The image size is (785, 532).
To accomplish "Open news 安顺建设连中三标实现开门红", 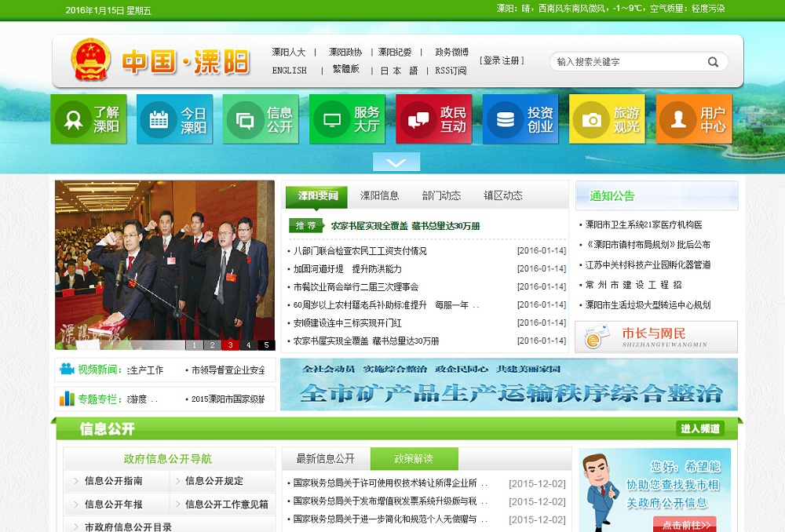I will 348,322.
